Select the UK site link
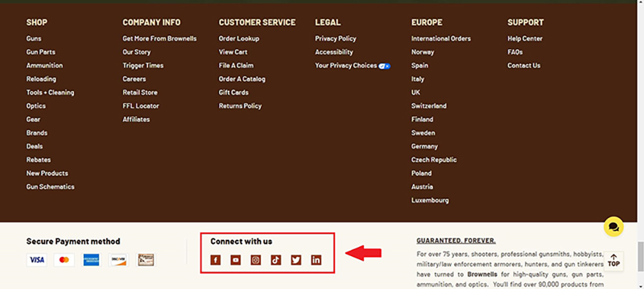Image resolution: width=644 pixels, height=289 pixels. tap(415, 93)
